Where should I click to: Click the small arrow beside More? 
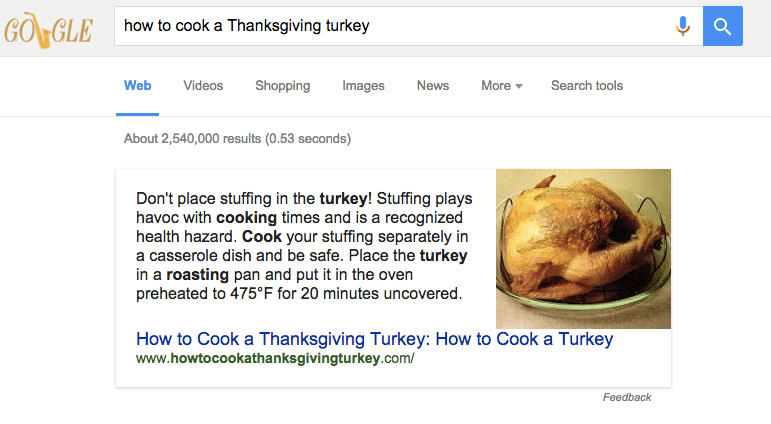(519, 86)
